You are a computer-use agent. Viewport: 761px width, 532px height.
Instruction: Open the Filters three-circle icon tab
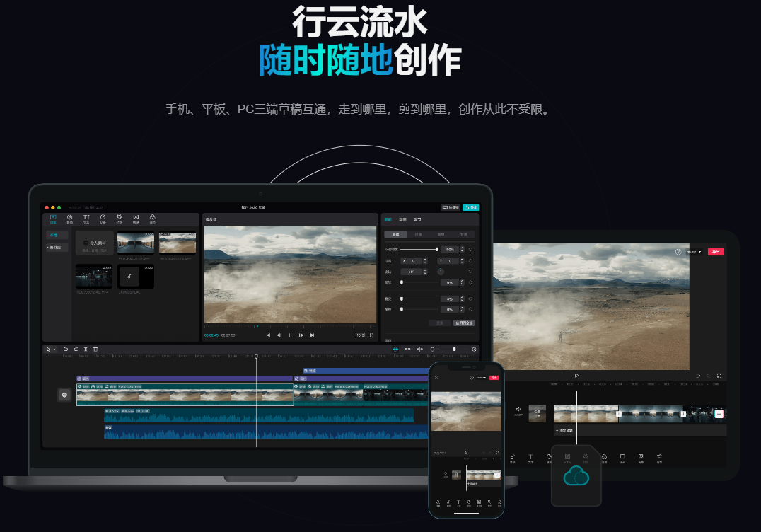click(152, 219)
